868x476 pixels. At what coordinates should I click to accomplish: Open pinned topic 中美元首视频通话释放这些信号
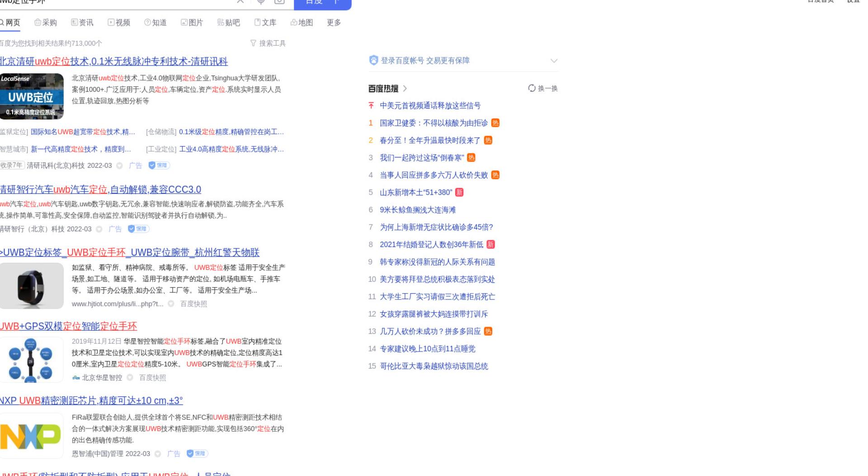[430, 106]
